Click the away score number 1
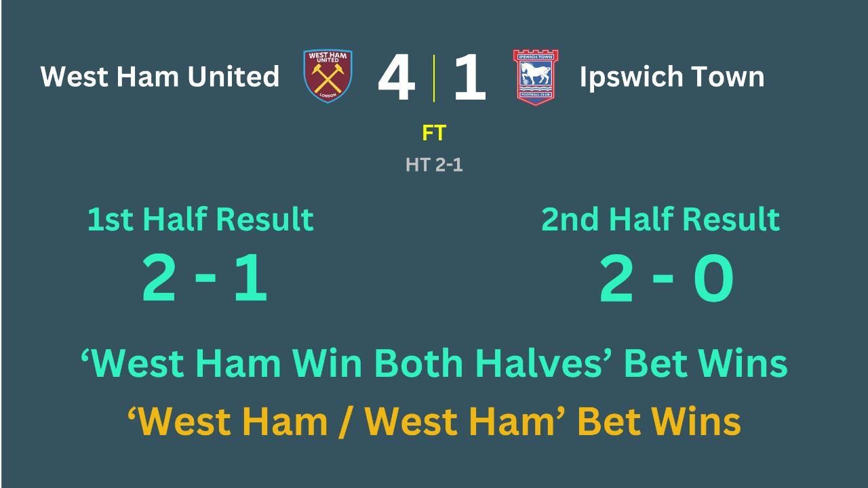The image size is (868, 488). (x=470, y=78)
